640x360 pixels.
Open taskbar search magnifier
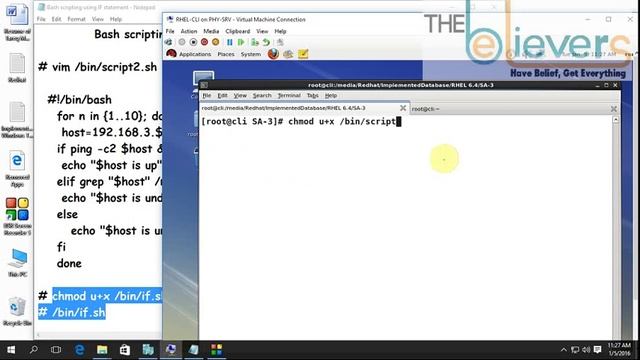33,350
